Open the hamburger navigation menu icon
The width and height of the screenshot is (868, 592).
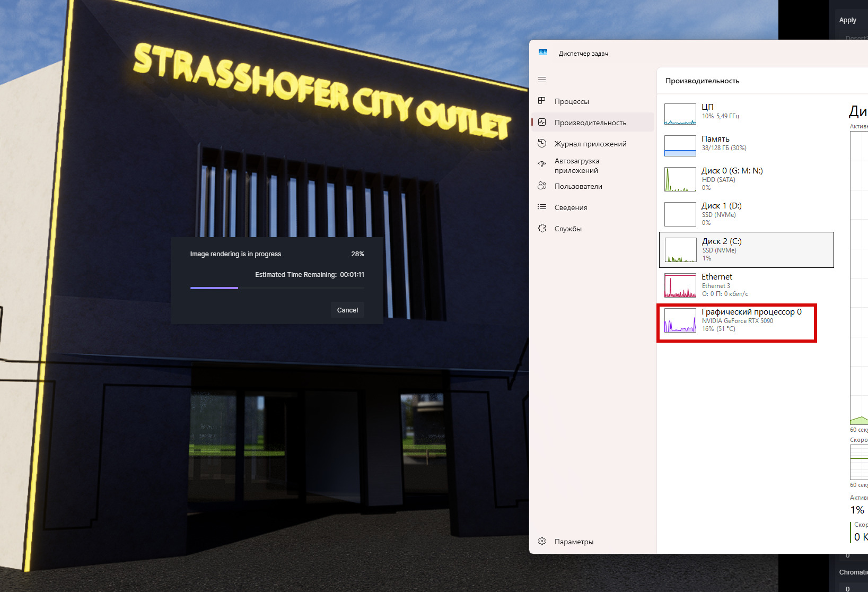pos(542,80)
